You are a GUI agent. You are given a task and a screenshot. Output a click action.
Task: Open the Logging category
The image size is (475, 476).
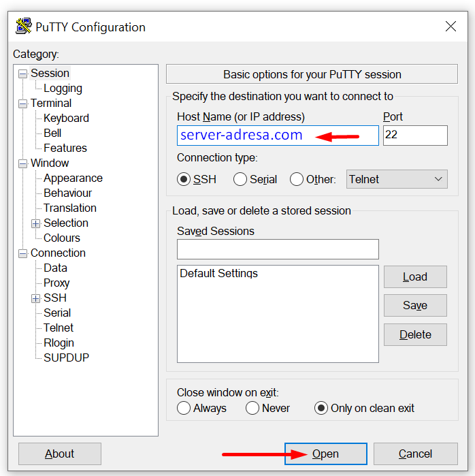63,89
